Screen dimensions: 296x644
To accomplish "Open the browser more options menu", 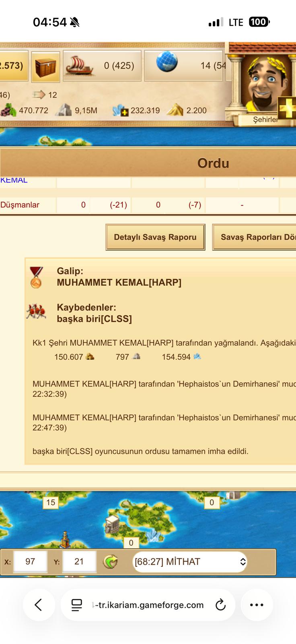I will pos(257,605).
